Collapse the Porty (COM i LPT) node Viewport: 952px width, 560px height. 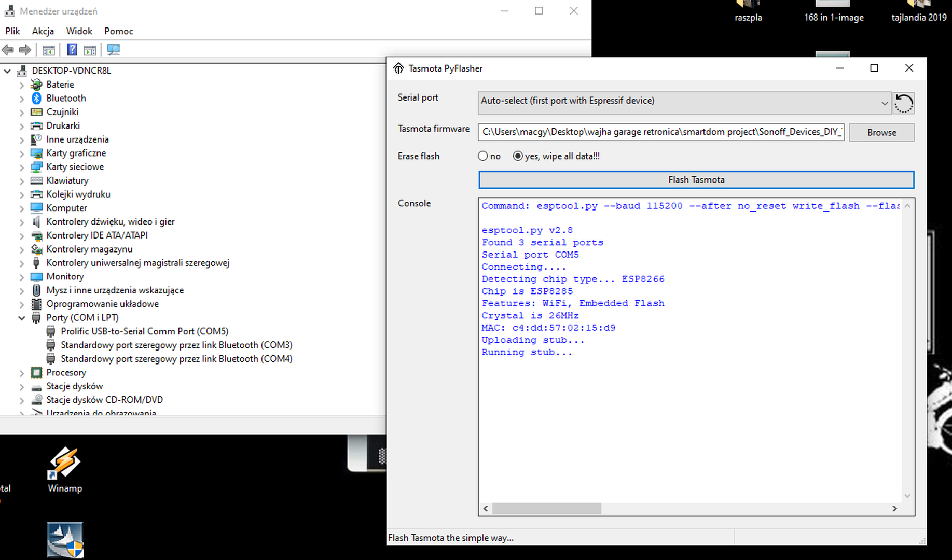coord(22,318)
